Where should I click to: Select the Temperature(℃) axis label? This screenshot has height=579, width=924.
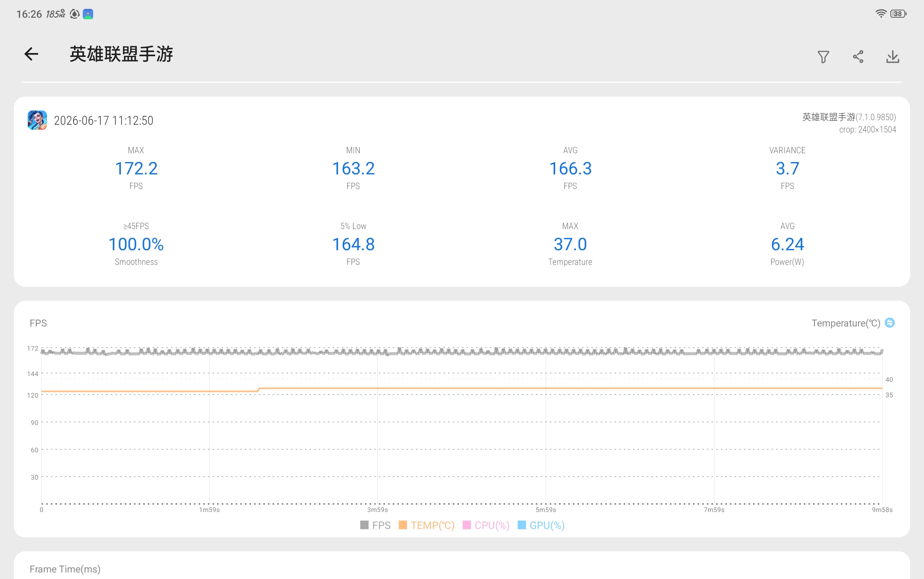(845, 323)
